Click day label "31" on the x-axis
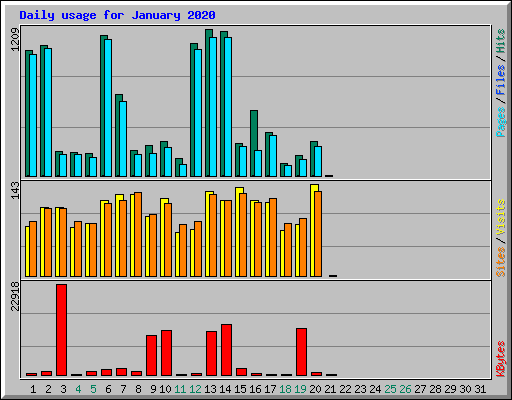Image resolution: width=512 pixels, height=400 pixels. [480, 389]
